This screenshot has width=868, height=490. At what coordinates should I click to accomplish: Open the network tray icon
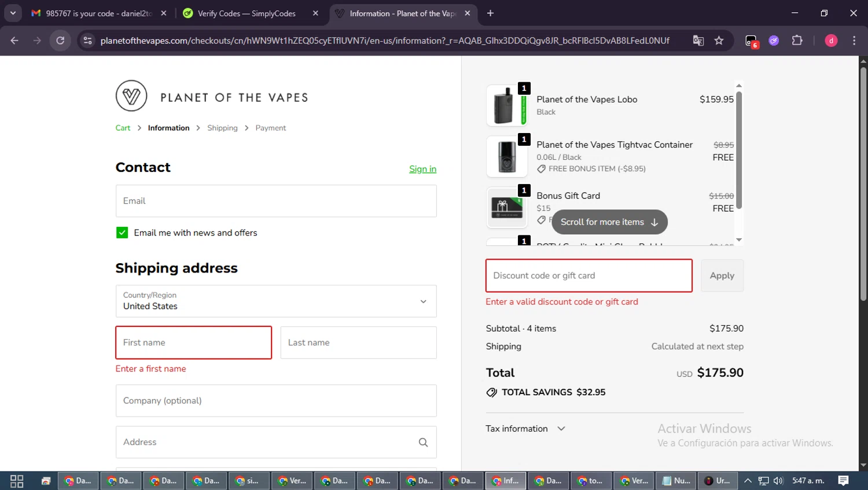click(763, 481)
